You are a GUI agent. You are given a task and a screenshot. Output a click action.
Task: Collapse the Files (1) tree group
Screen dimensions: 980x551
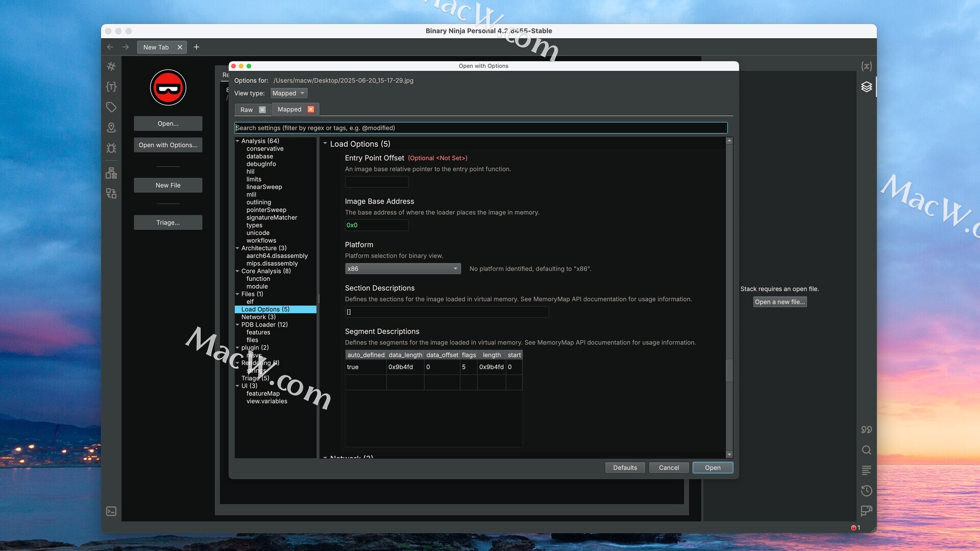click(x=237, y=294)
